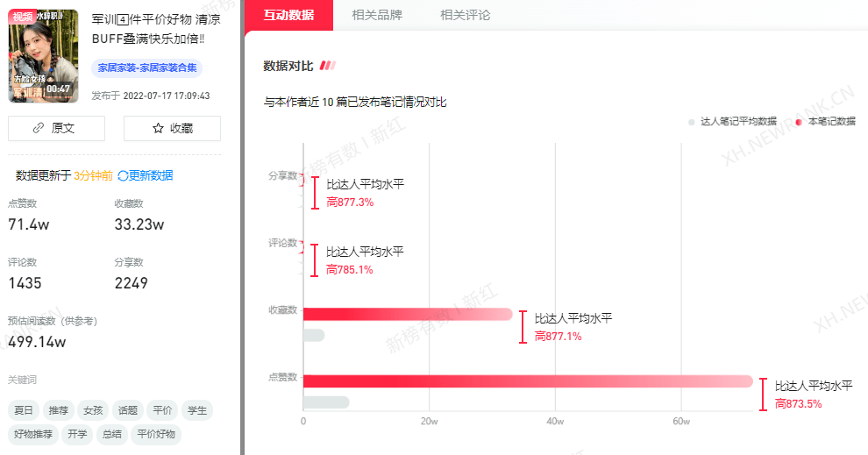
Task: Select the 话题 keyword tag
Action: (x=128, y=410)
